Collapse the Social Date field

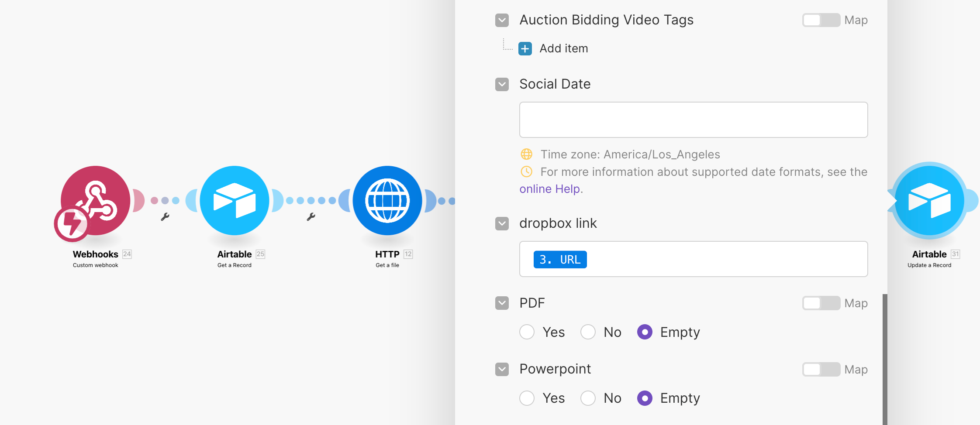pos(502,84)
